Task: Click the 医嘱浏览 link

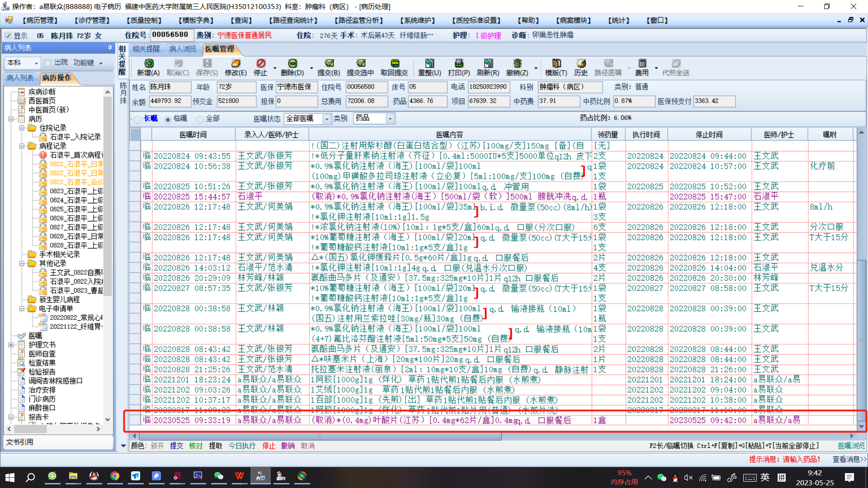Action: (x=851, y=446)
